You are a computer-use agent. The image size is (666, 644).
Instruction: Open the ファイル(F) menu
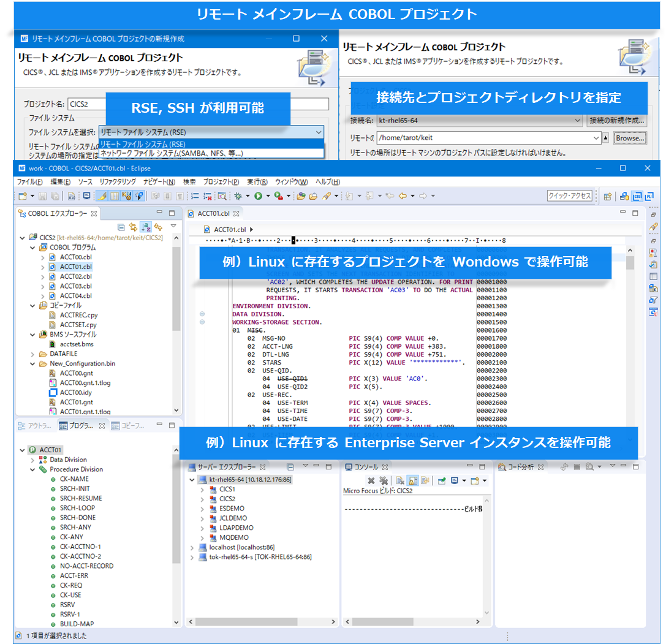tap(30, 182)
